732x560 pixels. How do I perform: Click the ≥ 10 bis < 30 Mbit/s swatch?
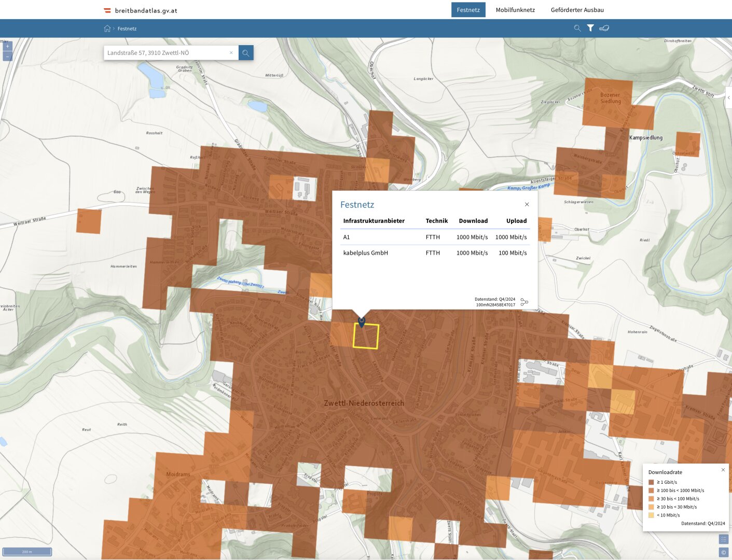coord(651,507)
